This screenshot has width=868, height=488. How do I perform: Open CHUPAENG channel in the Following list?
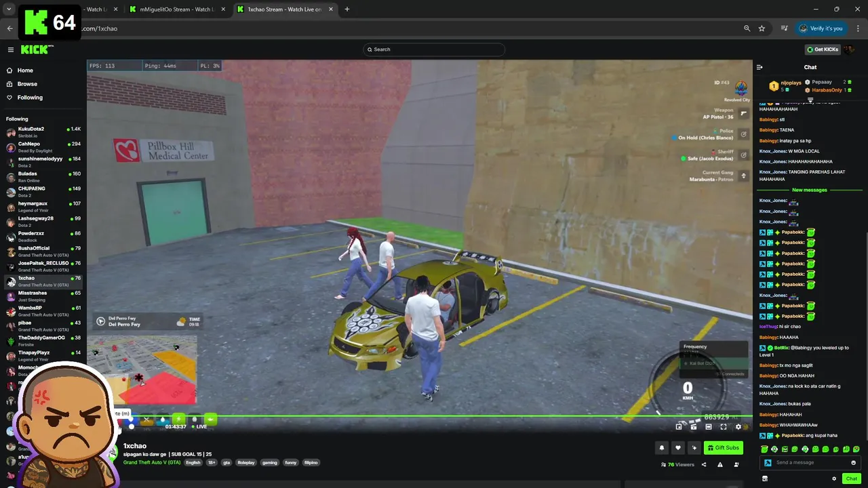click(x=43, y=191)
